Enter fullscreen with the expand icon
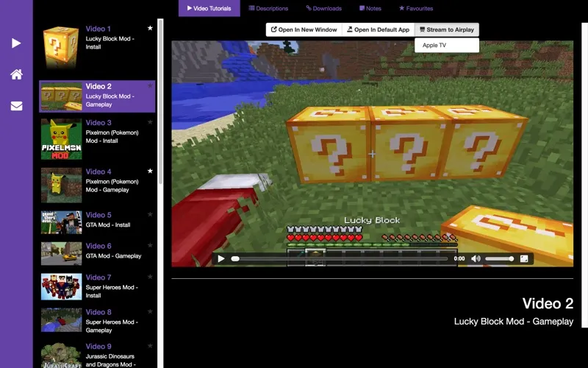 [x=524, y=259]
